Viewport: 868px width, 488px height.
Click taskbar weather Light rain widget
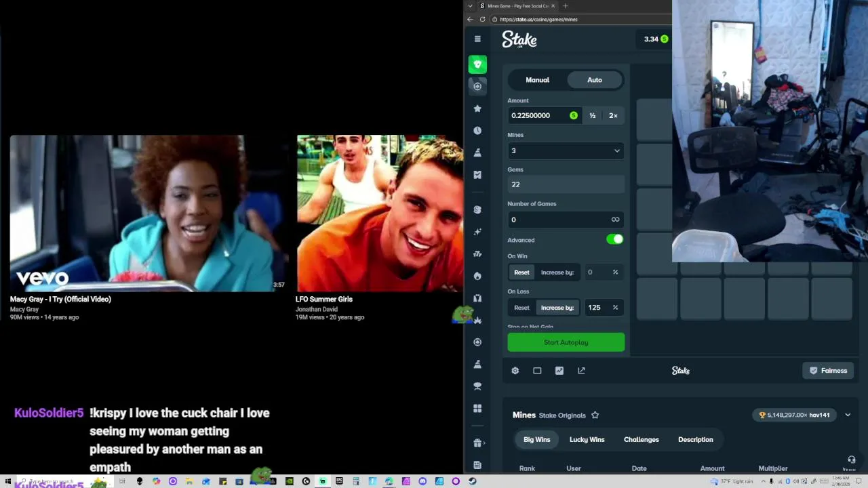(x=731, y=481)
